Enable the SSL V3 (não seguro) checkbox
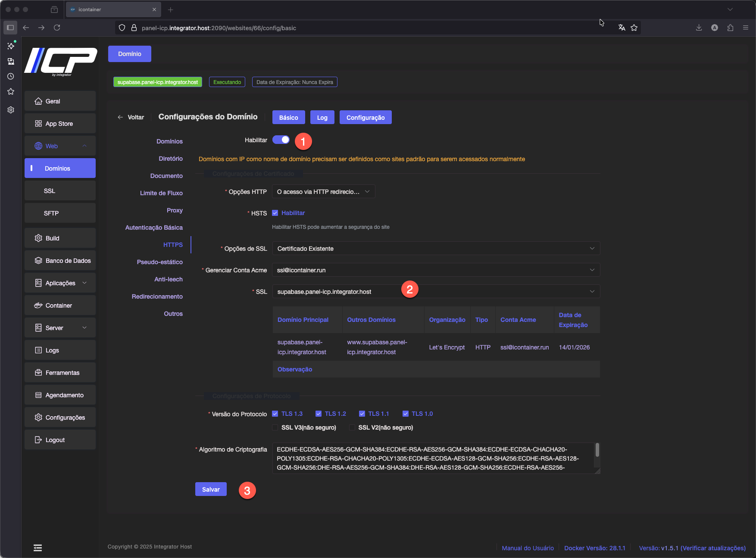Image resolution: width=756 pixels, height=558 pixels. [275, 427]
